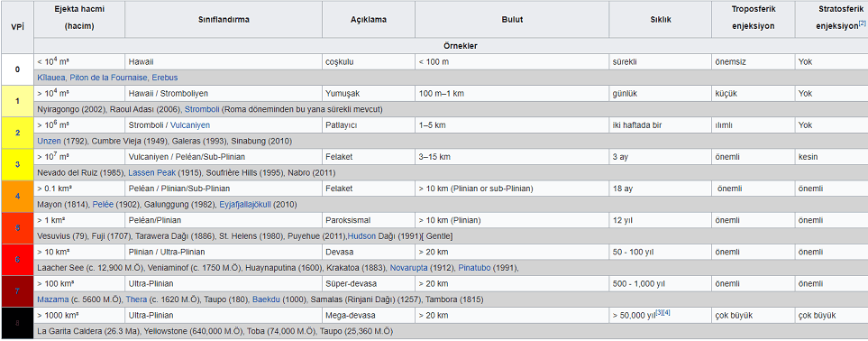Open the Eyjafjallajökull link
868x341 pixels.
click(x=244, y=205)
